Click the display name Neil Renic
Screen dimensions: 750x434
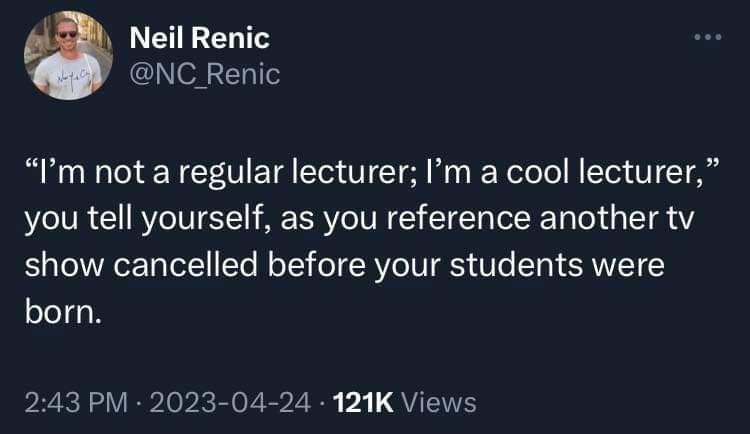199,38
